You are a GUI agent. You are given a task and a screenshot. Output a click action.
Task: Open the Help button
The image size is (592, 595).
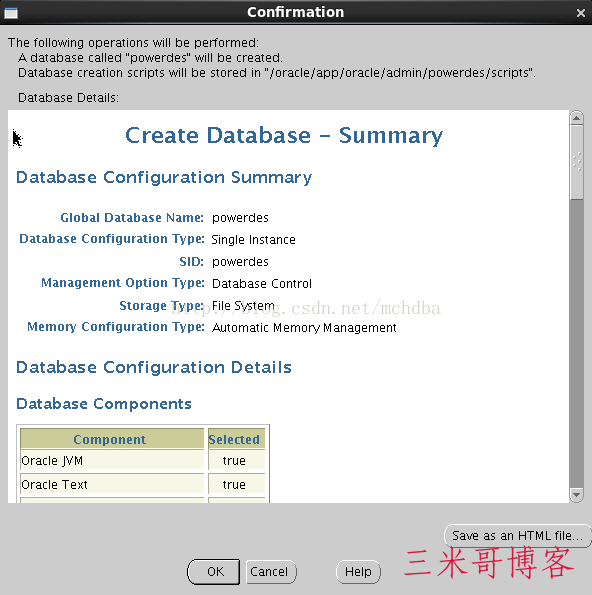358,571
